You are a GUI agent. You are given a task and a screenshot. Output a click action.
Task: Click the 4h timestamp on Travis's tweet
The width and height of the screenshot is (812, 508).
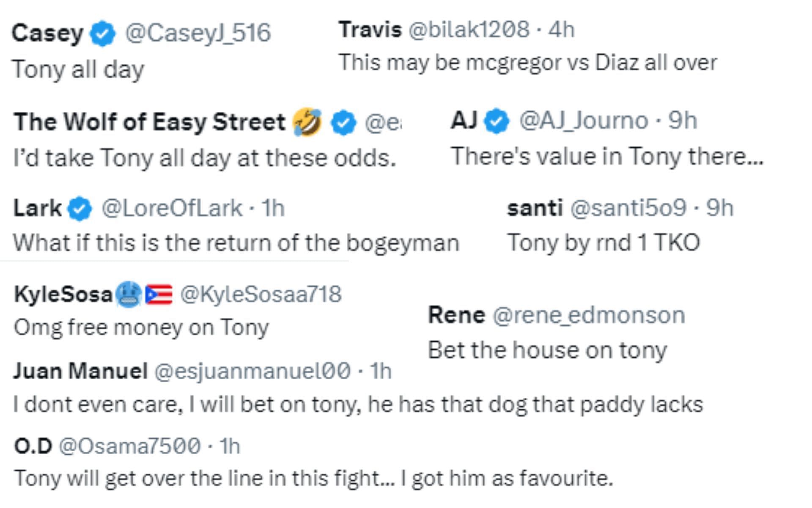point(562,30)
